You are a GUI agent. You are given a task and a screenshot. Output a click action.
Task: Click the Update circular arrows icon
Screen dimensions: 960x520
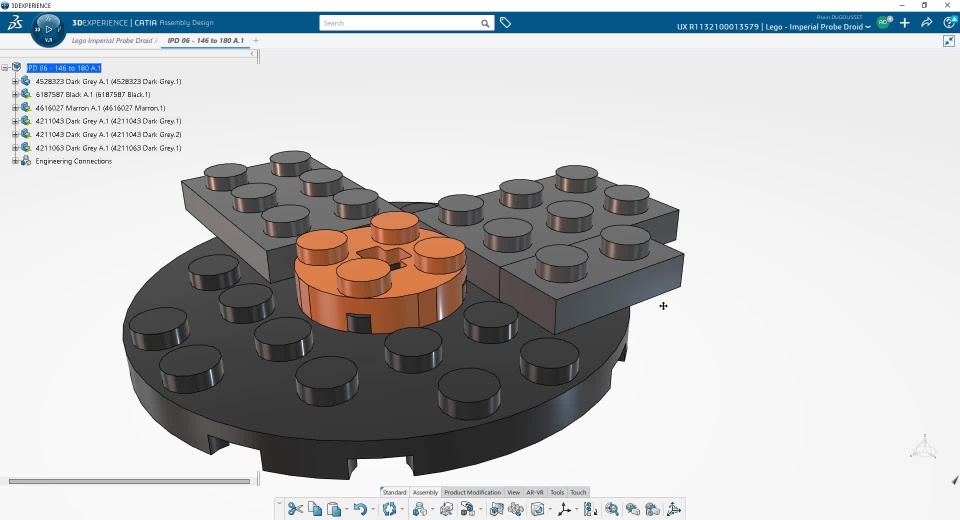[389, 509]
